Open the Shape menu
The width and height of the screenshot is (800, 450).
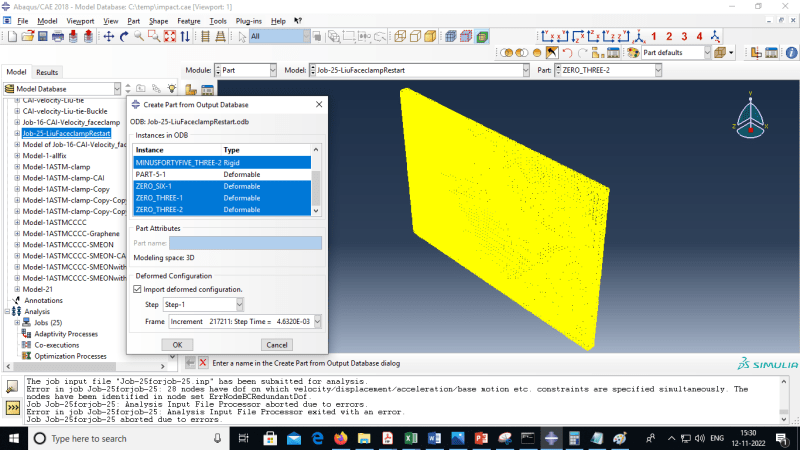pyautogui.click(x=158, y=21)
